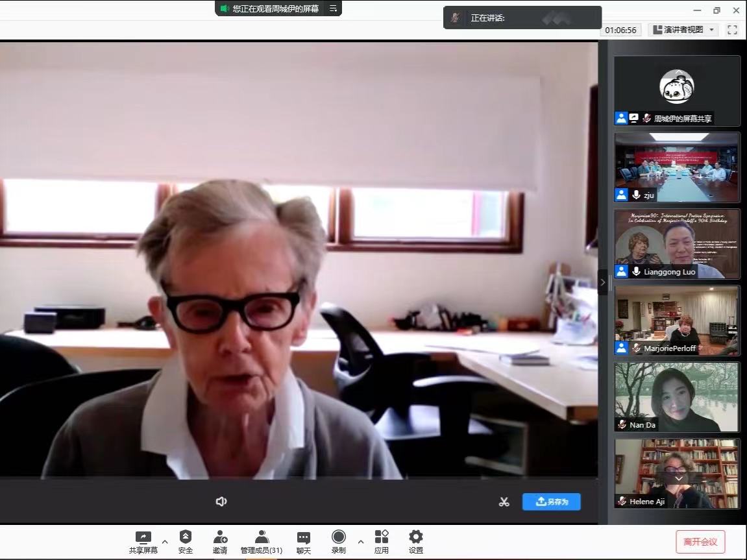Click the 邀请 invite participants icon
The image size is (747, 560).
click(220, 537)
